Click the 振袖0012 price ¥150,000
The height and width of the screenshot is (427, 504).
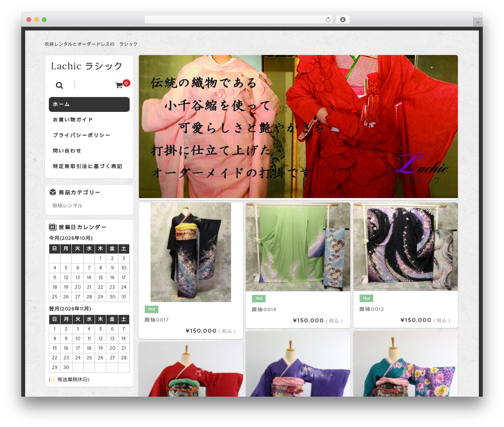click(416, 320)
